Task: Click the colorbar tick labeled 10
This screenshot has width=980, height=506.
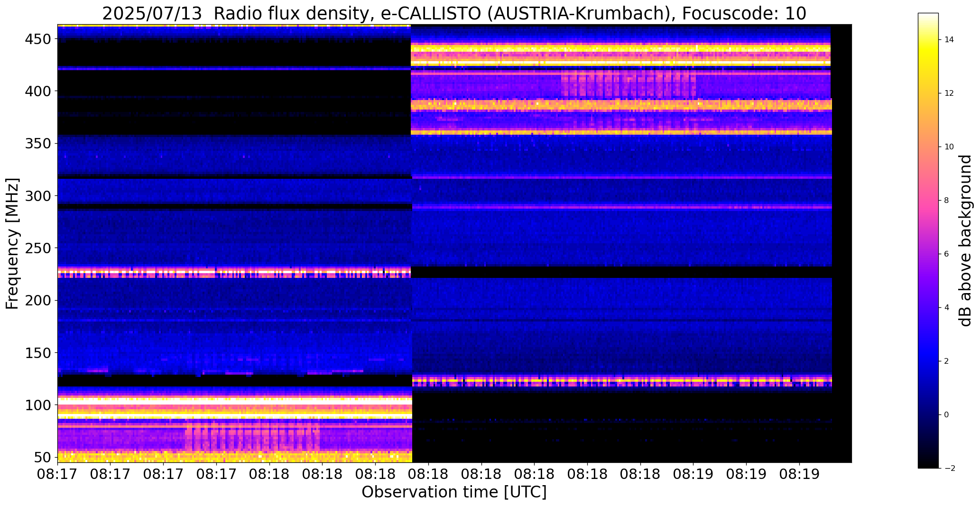Action: coord(949,147)
